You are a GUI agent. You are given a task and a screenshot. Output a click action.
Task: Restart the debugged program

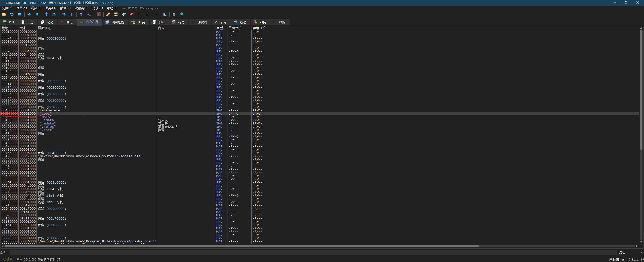pyautogui.click(x=12, y=14)
